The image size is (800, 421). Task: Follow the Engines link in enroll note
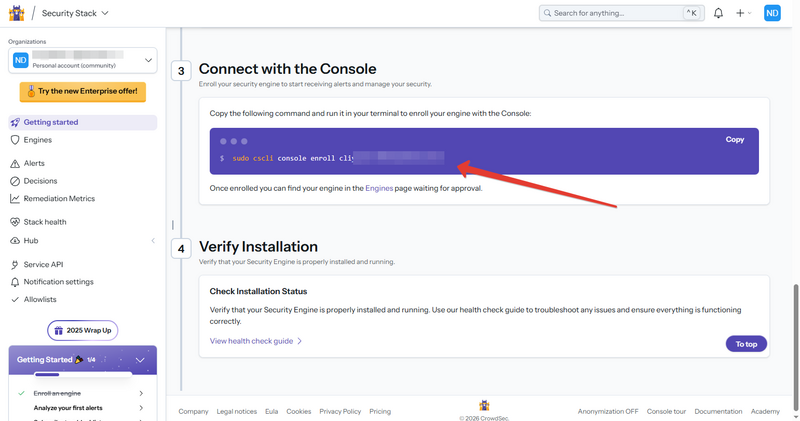(379, 188)
